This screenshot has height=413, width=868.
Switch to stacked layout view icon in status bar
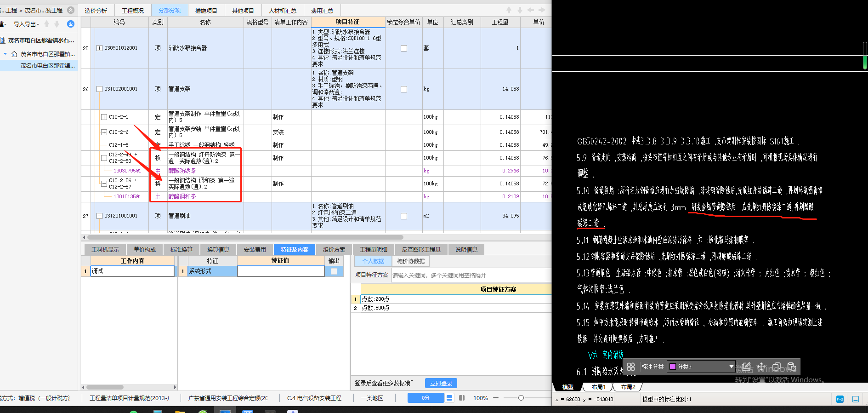449,398
